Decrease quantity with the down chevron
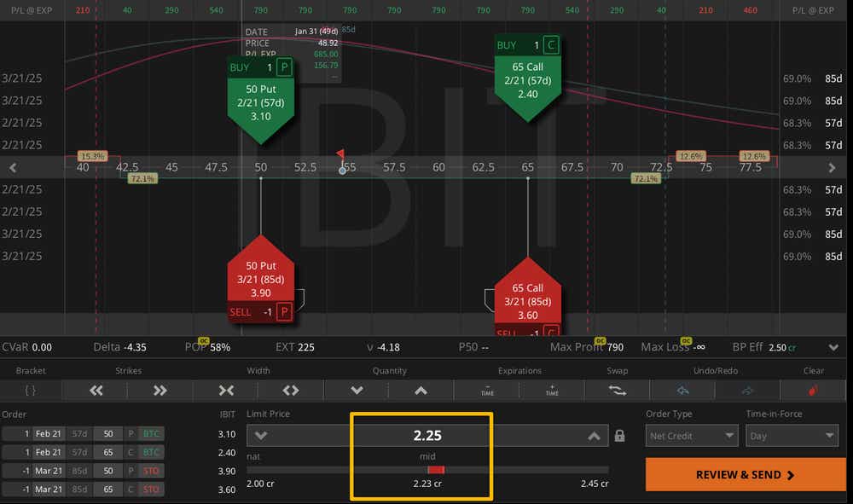Image resolution: width=853 pixels, height=504 pixels. pyautogui.click(x=357, y=391)
